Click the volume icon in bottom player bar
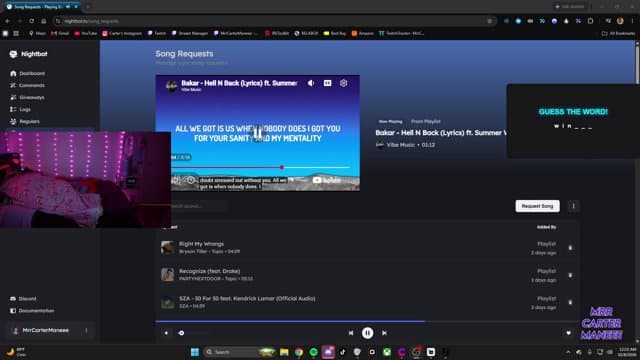 click(x=166, y=333)
